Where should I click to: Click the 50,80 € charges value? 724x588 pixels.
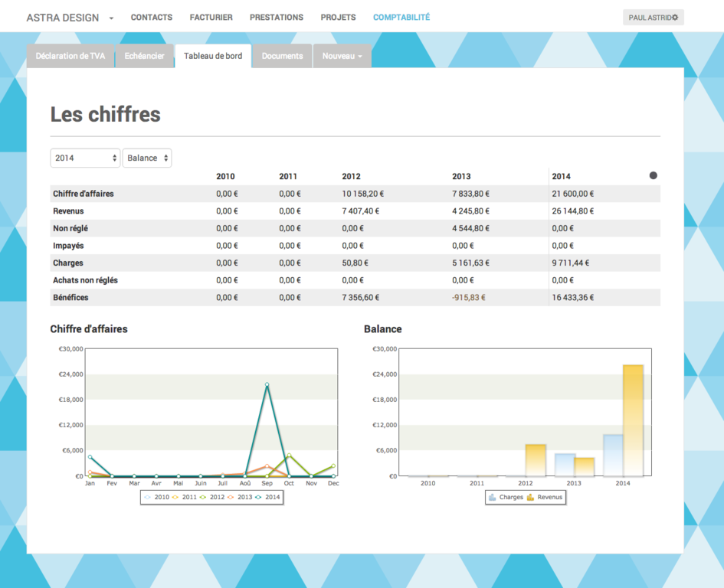355,263
